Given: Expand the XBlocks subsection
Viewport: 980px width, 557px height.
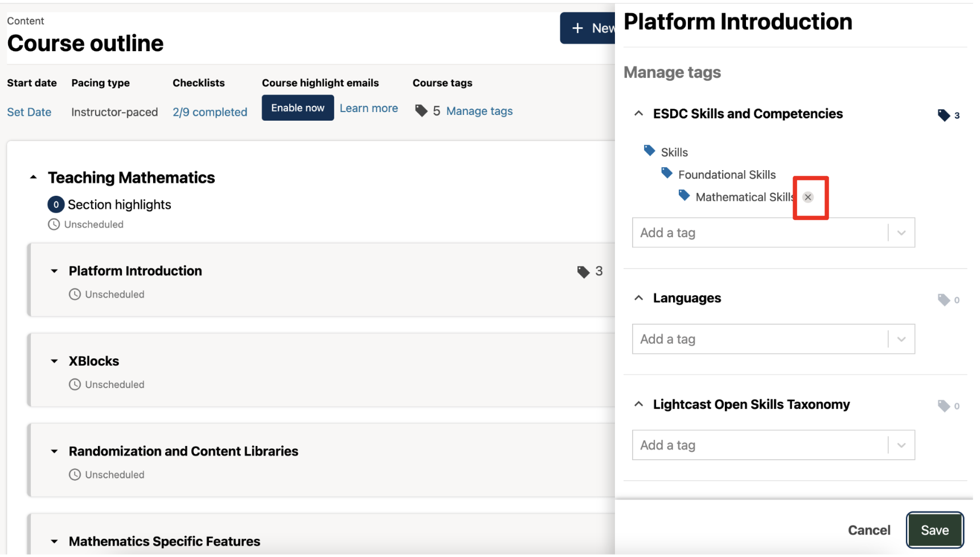Looking at the screenshot, I should 54,361.
